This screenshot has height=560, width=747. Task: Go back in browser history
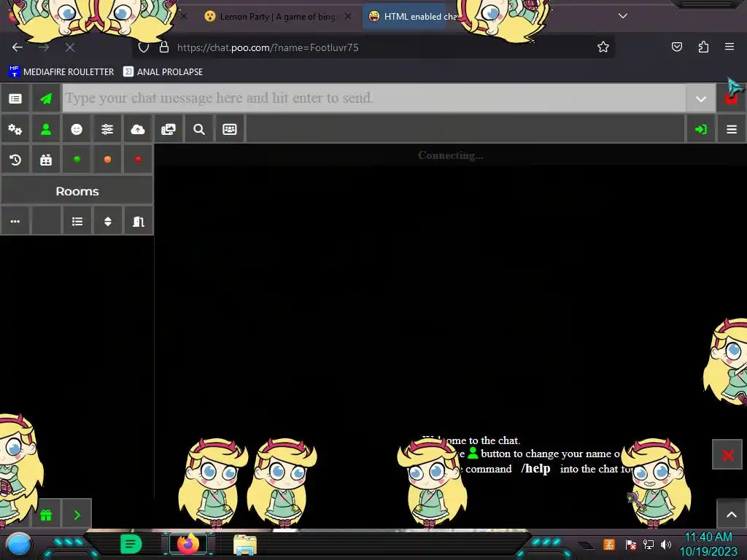(x=18, y=47)
